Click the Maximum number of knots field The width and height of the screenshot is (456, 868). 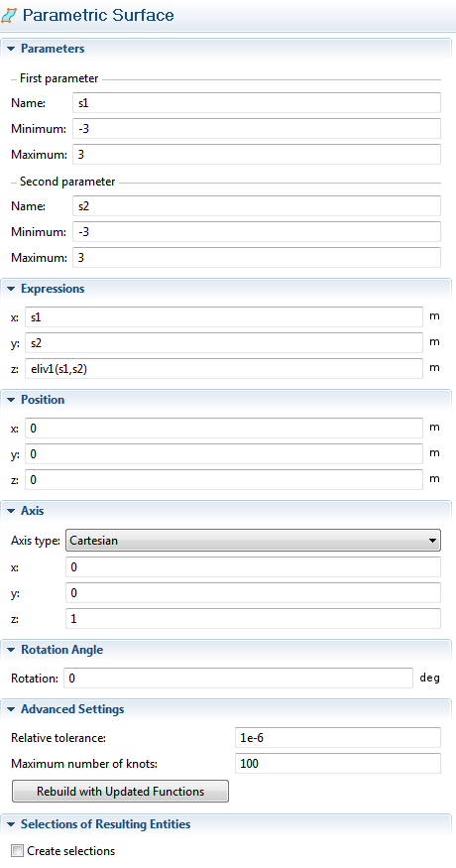point(338,764)
